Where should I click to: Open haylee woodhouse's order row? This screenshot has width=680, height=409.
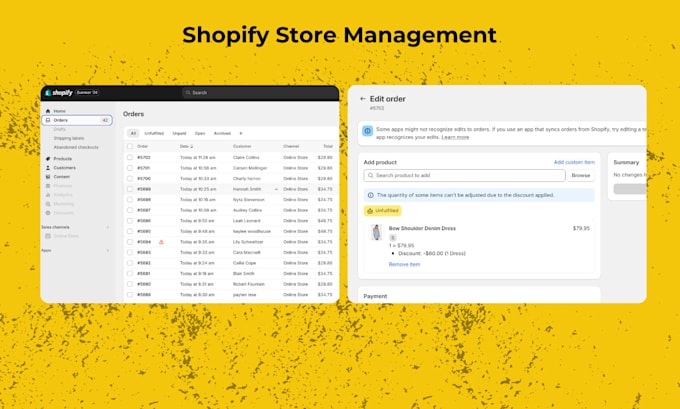point(231,231)
